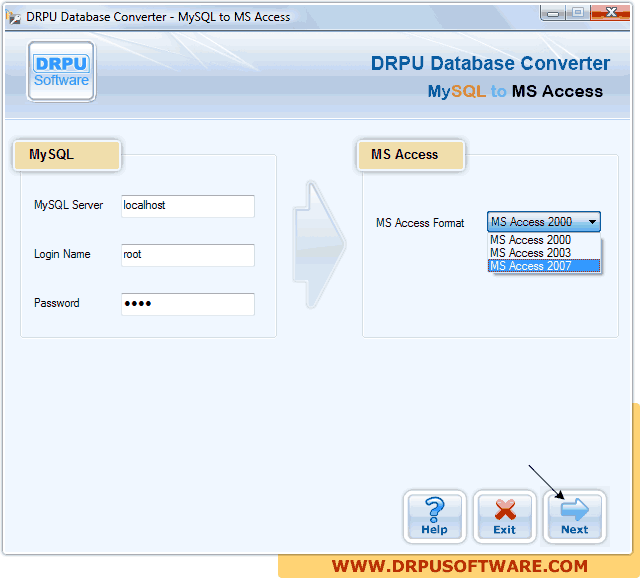Click the Login Name text field
Viewport: 640px width, 578px height.
(188, 255)
